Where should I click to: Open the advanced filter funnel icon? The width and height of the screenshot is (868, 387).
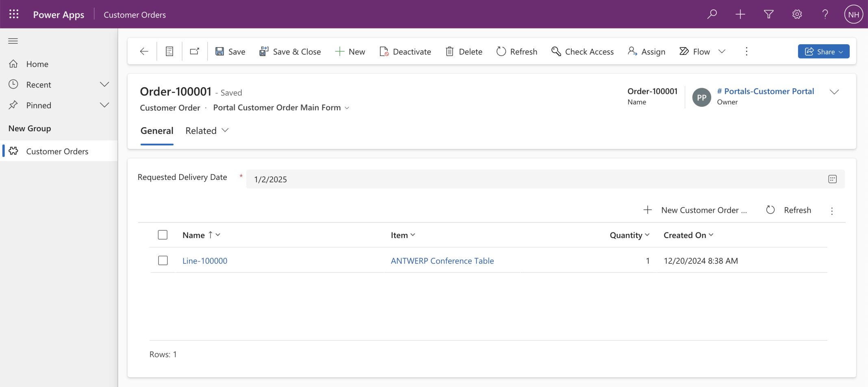click(768, 14)
